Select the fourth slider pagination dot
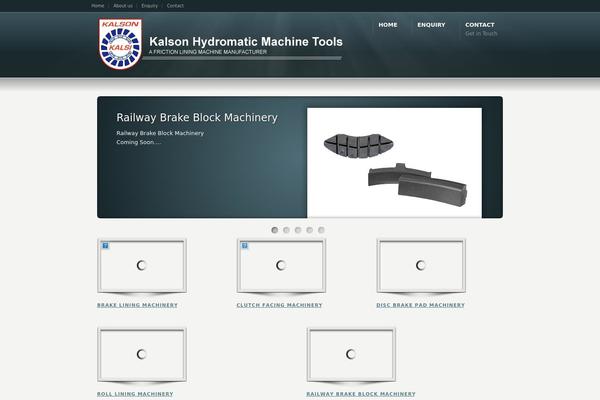The height and width of the screenshot is (400, 600). [310, 230]
